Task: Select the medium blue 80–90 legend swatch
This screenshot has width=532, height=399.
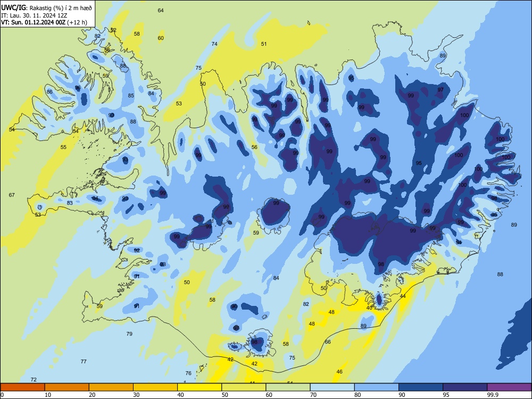Action: 376,387
